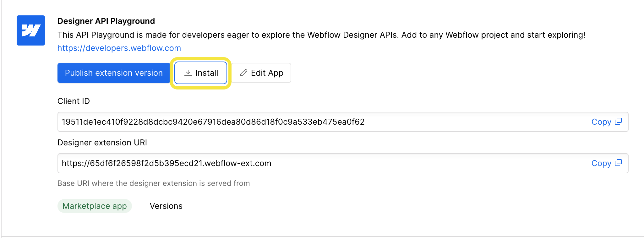The height and width of the screenshot is (238, 644).
Task: Click the API Playground description text
Action: coord(321,35)
